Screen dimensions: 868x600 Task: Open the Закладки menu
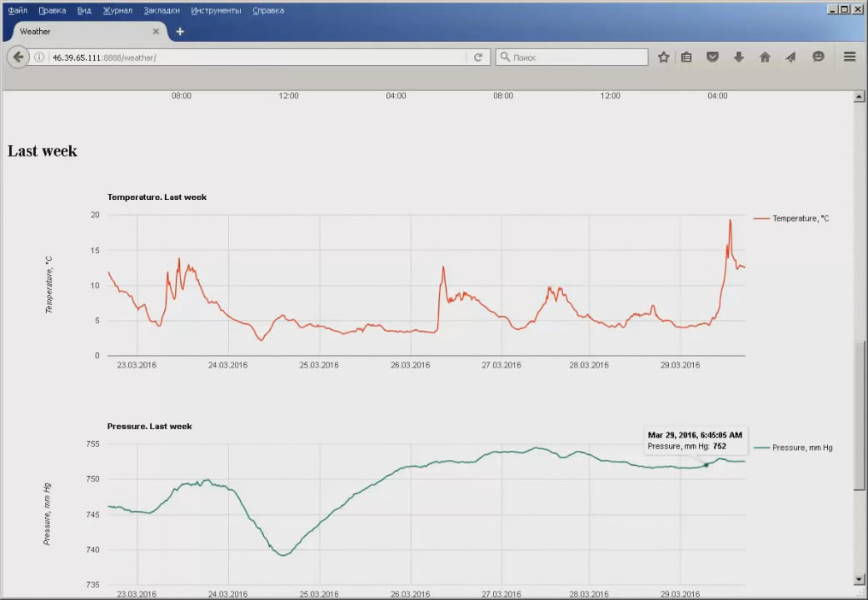click(161, 11)
